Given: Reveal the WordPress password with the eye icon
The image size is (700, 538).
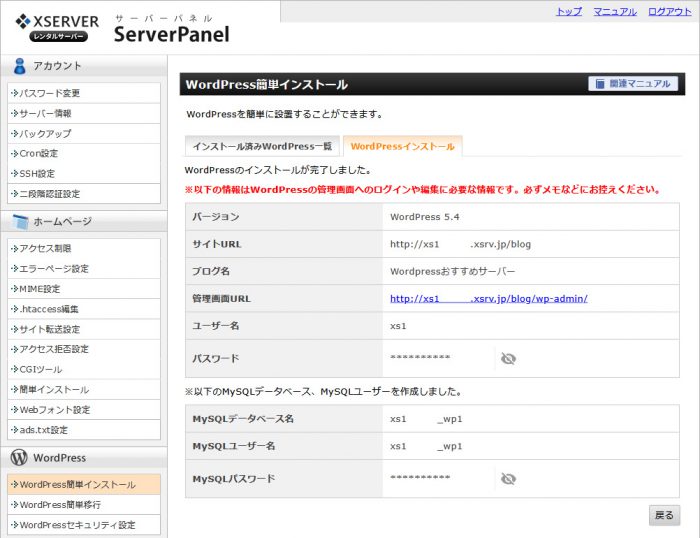Looking at the screenshot, I should (x=508, y=359).
